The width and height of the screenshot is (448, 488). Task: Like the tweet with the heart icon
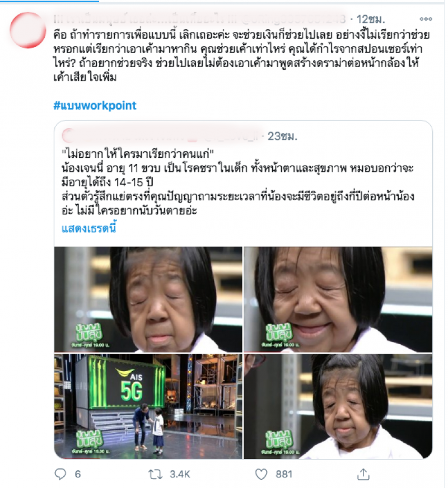[261, 475]
